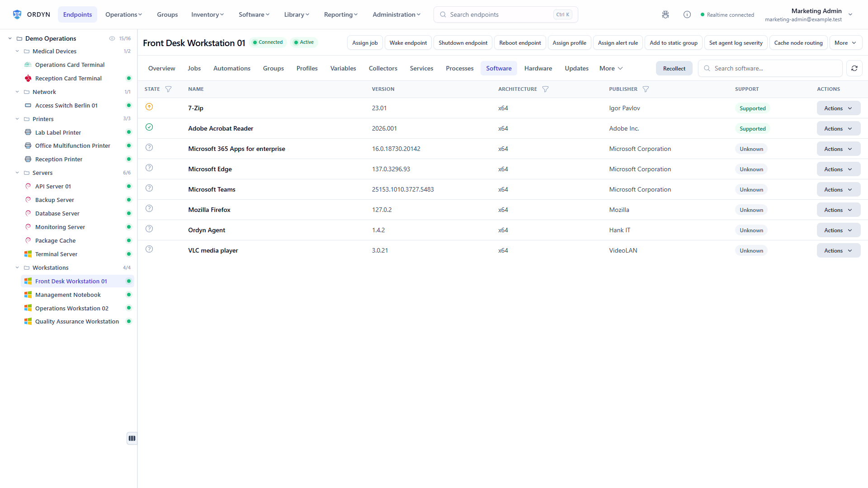Click the Operations Card Terminal device icon
The width and height of the screenshot is (868, 488).
[x=28, y=65]
